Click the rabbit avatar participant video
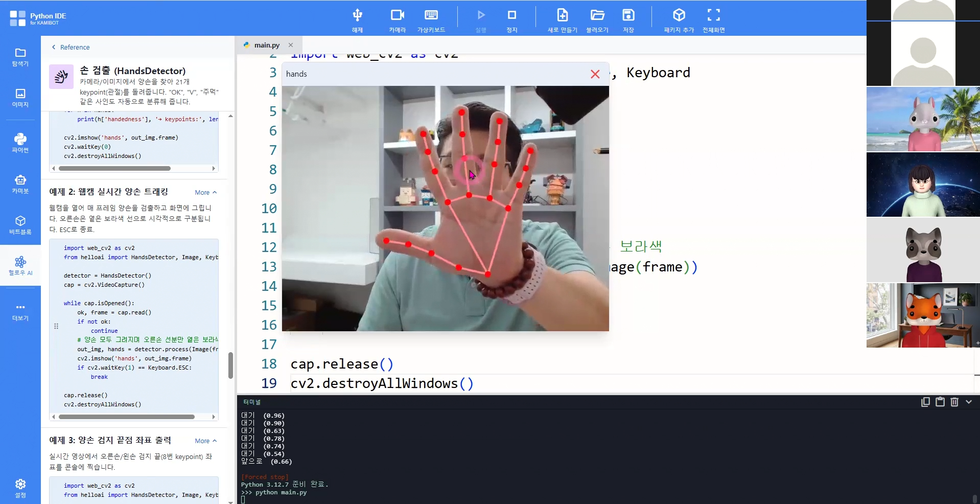The height and width of the screenshot is (504, 980). (x=923, y=119)
